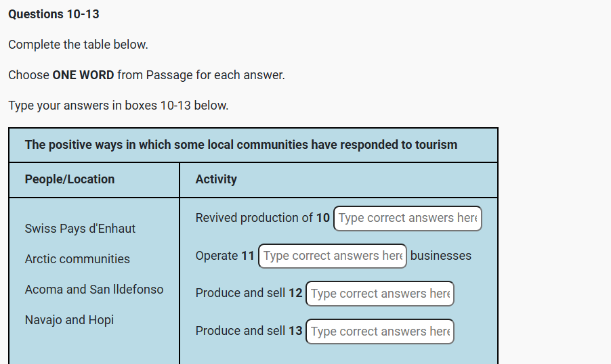The width and height of the screenshot is (611, 364).
Task: Click the "Questions 10-13" heading
Action: pos(54,14)
